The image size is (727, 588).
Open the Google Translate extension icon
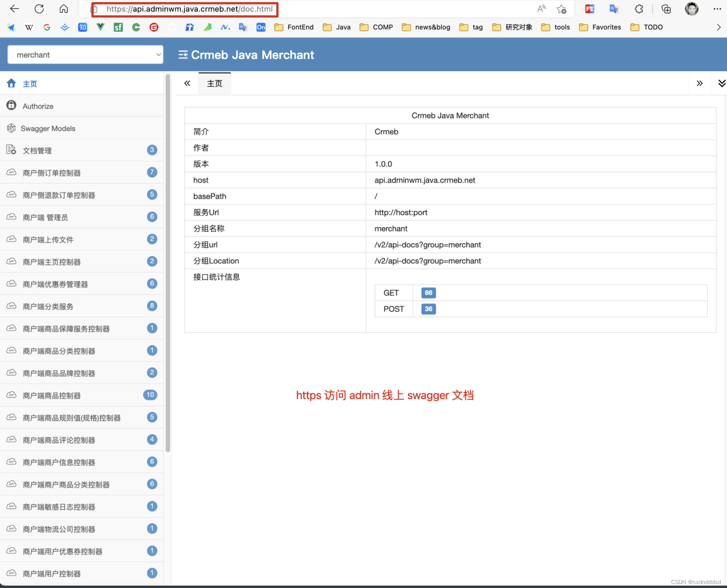point(614,9)
